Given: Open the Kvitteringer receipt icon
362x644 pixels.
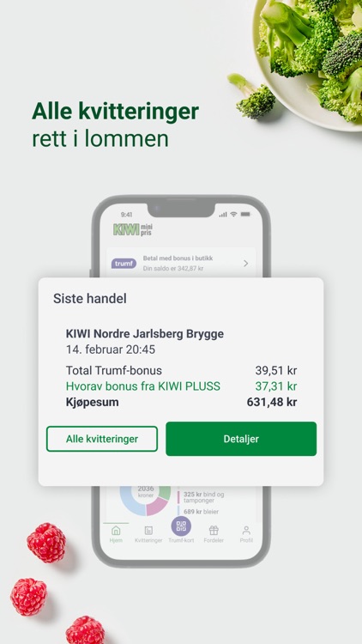Looking at the screenshot, I should click(148, 531).
